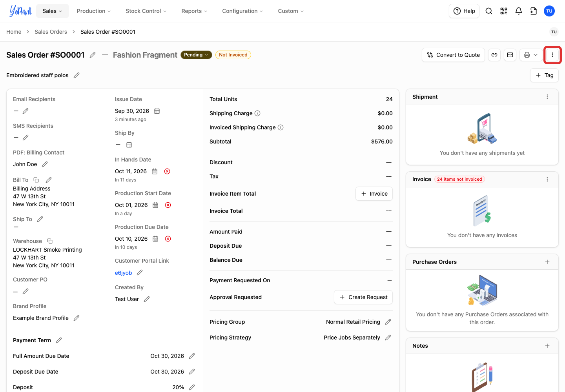Open more actions kebab menu for order
This screenshot has width=565, height=392.
(x=552, y=55)
